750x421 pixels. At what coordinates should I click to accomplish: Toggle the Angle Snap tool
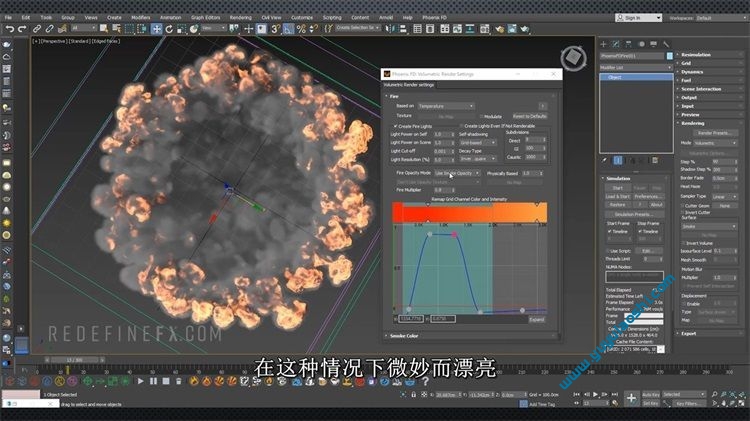288,29
